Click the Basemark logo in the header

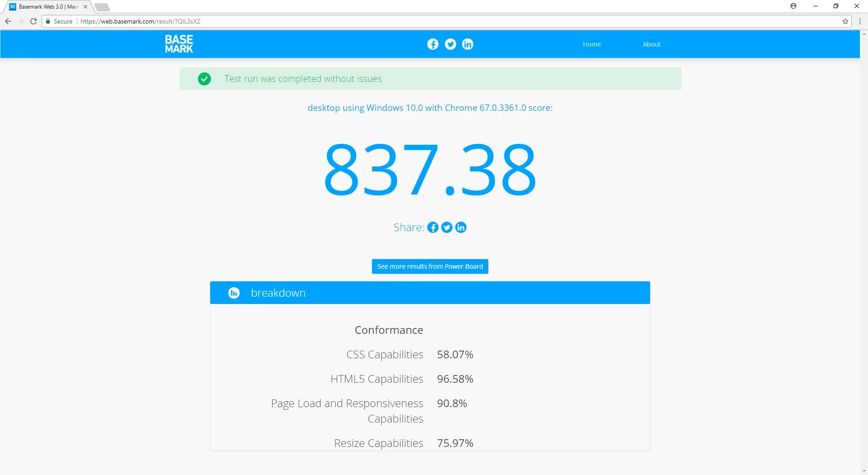pyautogui.click(x=179, y=44)
